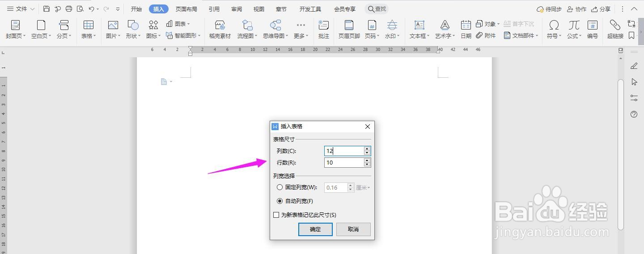644x254 pixels.
Task: Click the three-dot more options icon in title bar
Action: tap(623, 9)
